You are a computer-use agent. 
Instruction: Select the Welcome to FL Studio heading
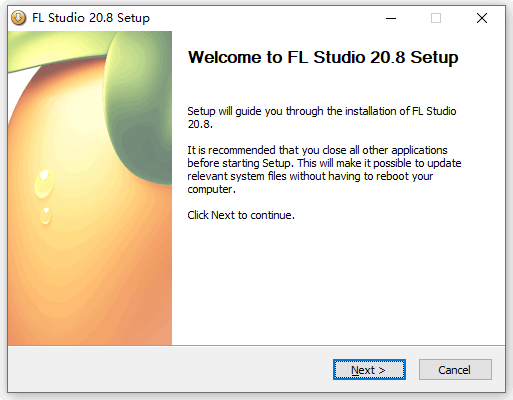[x=323, y=57]
